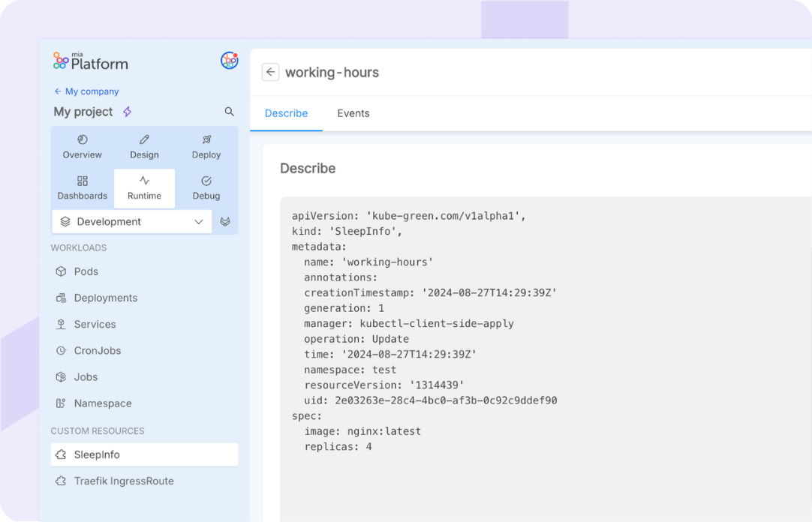Navigate back using the My company link

click(86, 91)
